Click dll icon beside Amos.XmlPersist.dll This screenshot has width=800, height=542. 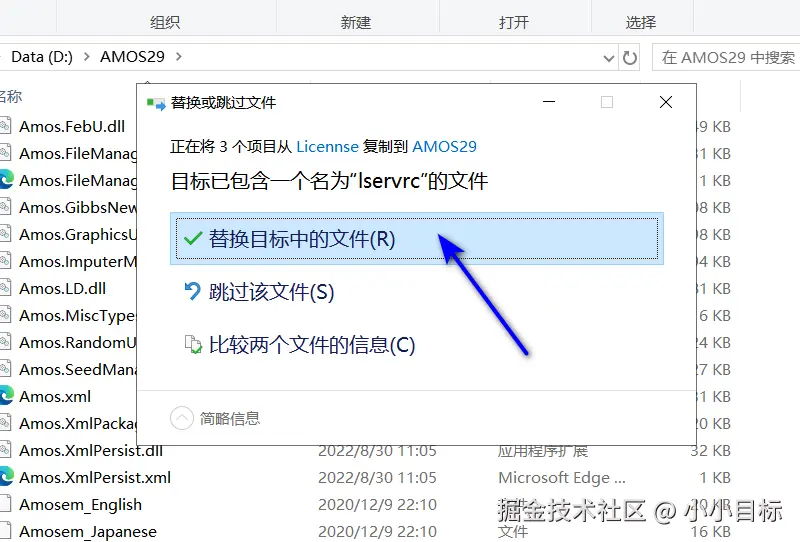(6, 450)
